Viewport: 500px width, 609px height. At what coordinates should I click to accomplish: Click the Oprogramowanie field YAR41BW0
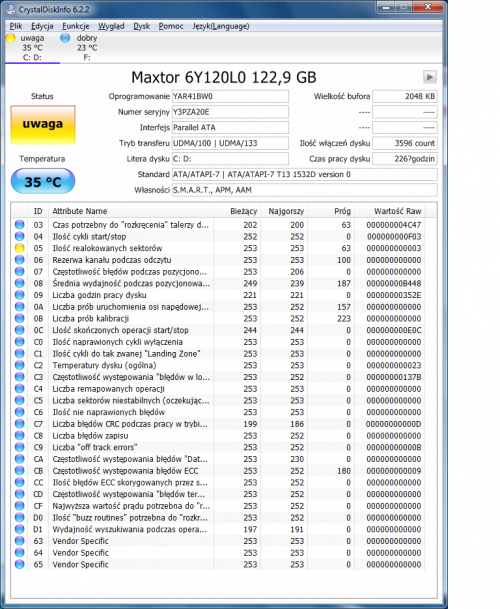point(230,96)
